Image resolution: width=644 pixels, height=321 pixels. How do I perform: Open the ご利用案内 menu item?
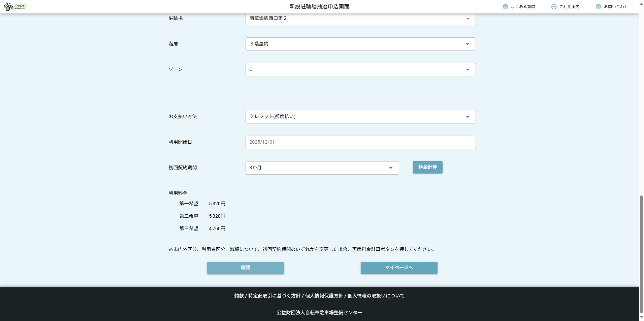(x=569, y=7)
